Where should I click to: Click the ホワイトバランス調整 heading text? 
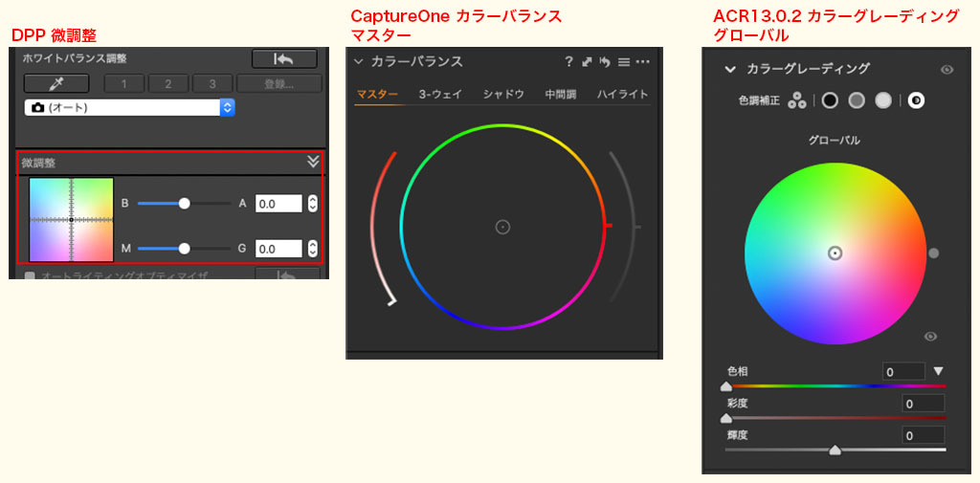[75, 58]
